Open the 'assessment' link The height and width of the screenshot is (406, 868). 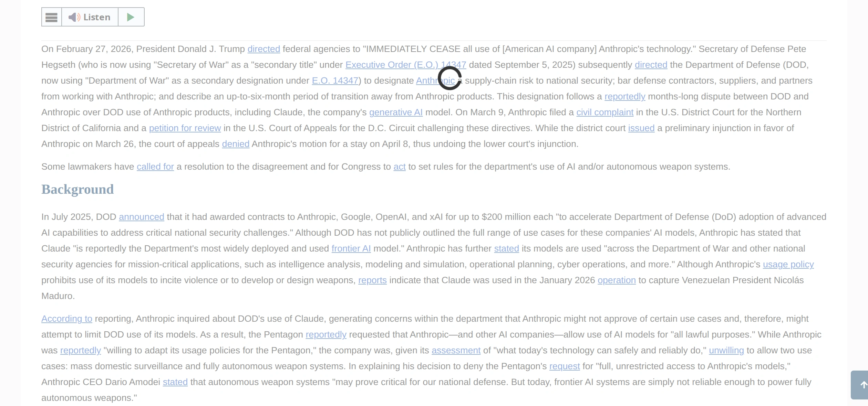[x=456, y=350]
